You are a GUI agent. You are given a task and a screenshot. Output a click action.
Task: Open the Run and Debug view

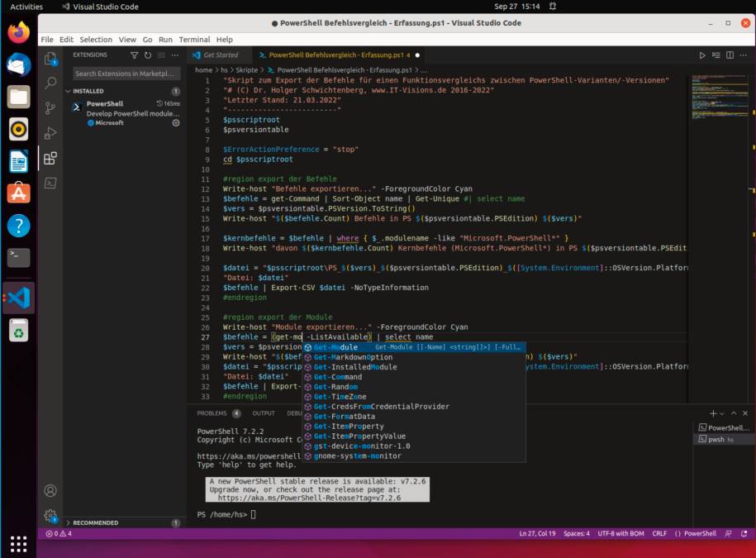50,133
